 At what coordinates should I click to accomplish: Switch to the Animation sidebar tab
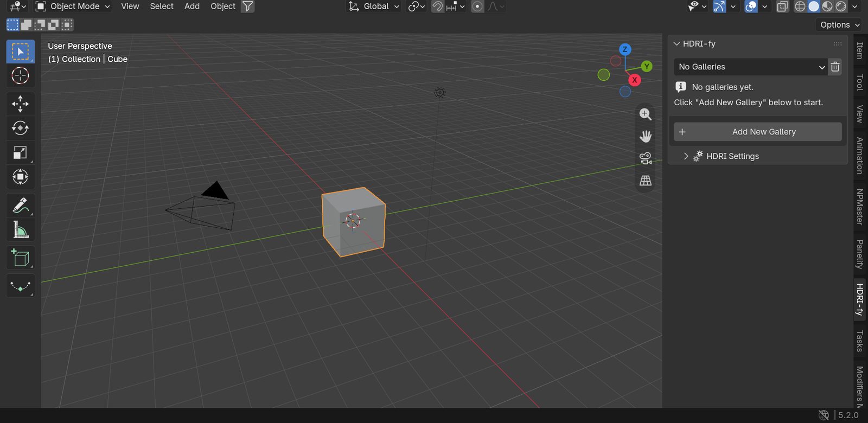tap(860, 156)
